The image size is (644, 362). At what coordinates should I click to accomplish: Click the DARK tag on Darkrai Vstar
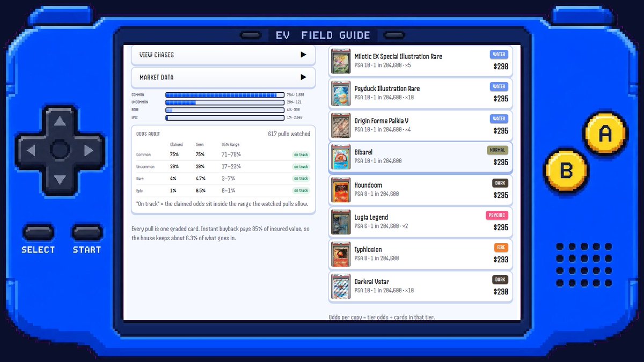(500, 279)
